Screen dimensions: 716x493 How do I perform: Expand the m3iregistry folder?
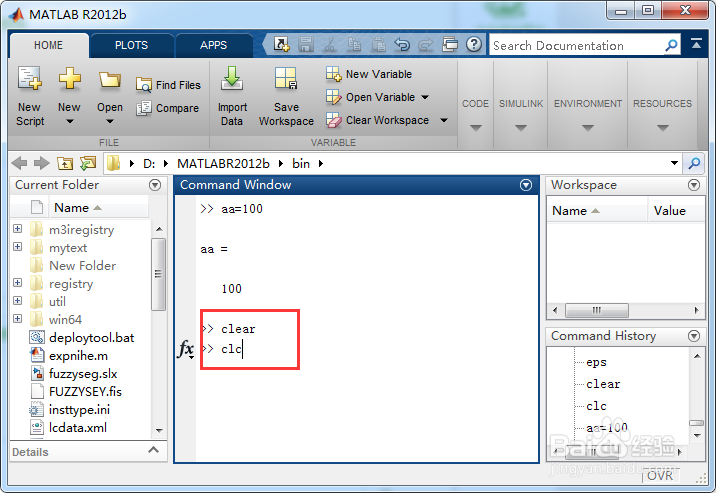point(17,228)
